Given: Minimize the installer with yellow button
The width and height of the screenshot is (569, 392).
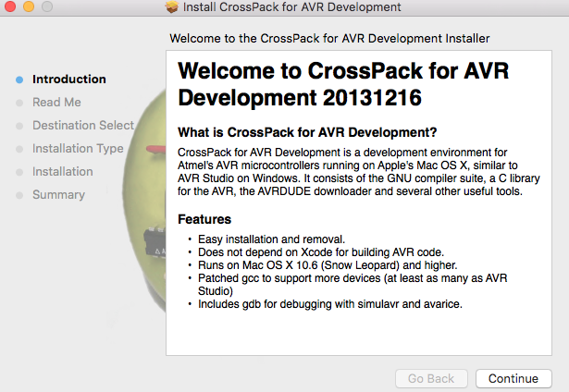Looking at the screenshot, I should (x=29, y=6).
